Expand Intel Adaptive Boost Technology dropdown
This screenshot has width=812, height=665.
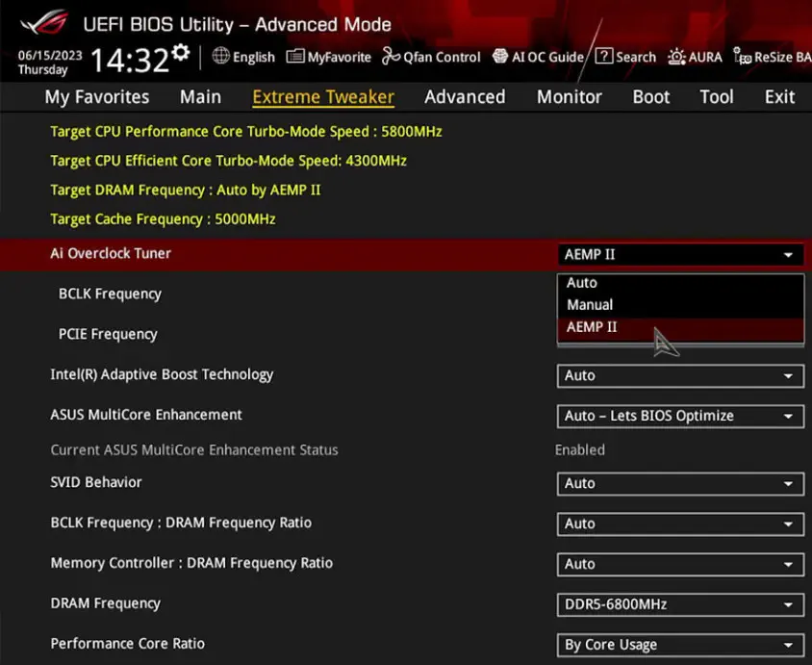click(680, 375)
